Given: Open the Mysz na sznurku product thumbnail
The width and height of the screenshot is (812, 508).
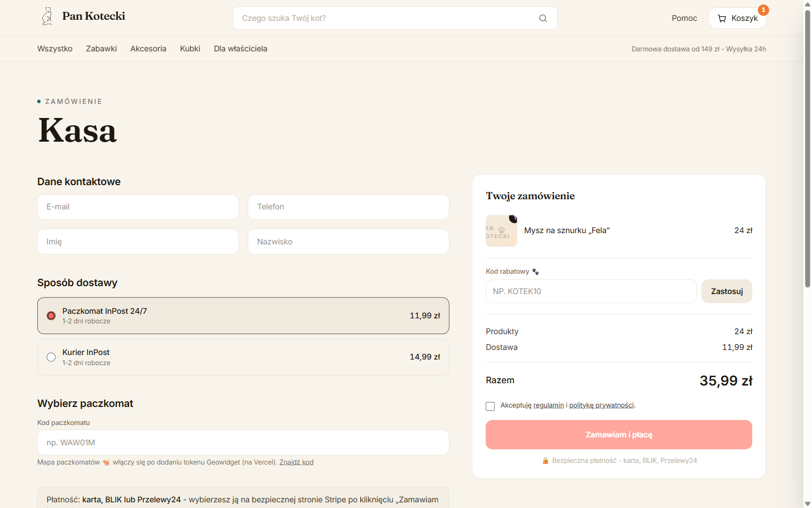Looking at the screenshot, I should click(x=501, y=230).
